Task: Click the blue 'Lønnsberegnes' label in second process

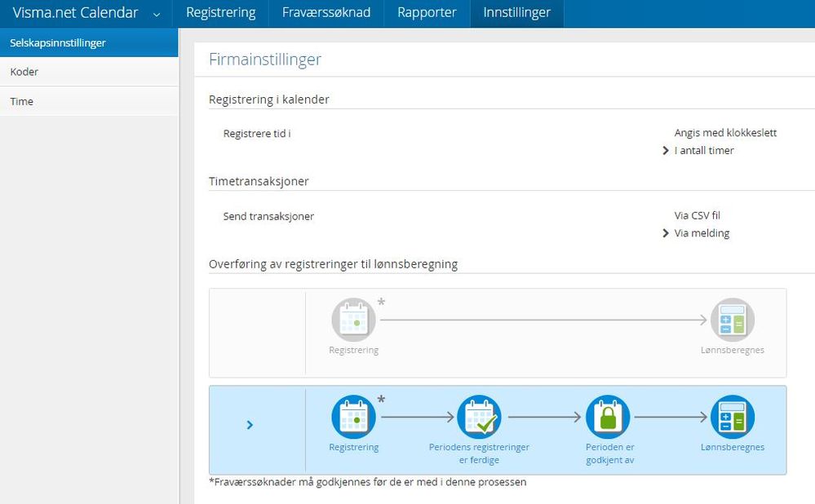Action: [x=733, y=447]
